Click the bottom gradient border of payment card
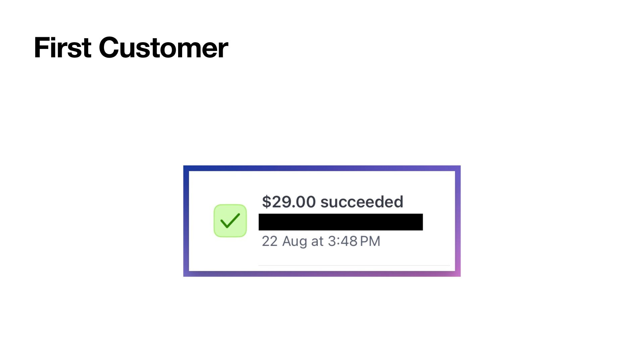The width and height of the screenshot is (644, 362). (x=322, y=274)
